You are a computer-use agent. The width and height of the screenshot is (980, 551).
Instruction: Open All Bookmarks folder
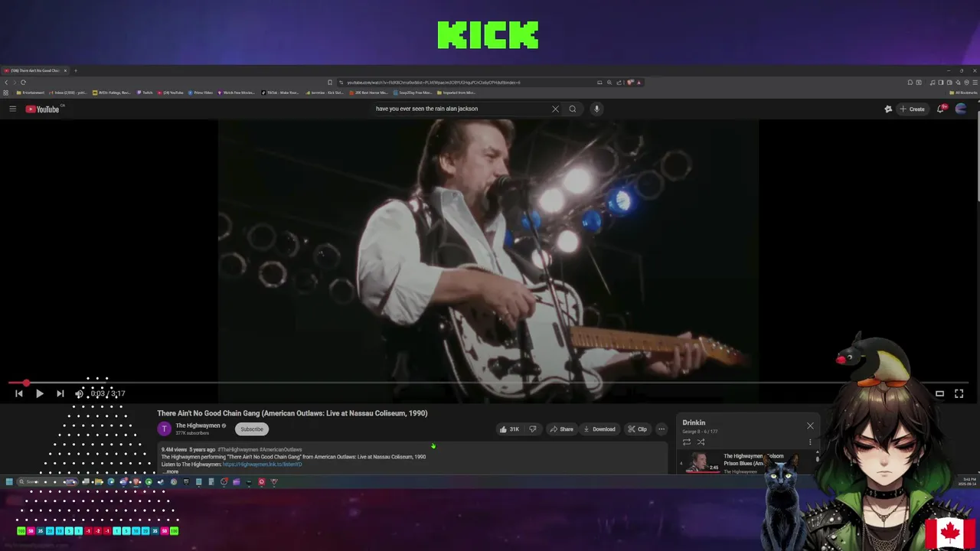point(965,93)
